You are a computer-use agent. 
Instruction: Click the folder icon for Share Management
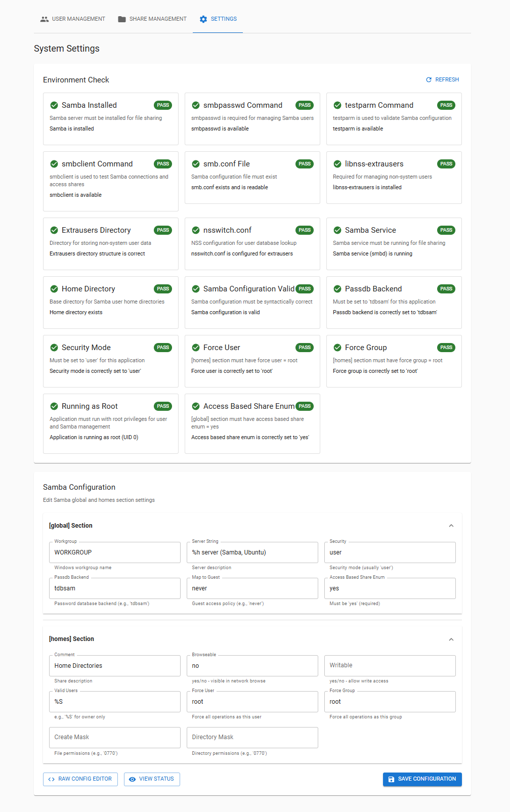pyautogui.click(x=122, y=19)
